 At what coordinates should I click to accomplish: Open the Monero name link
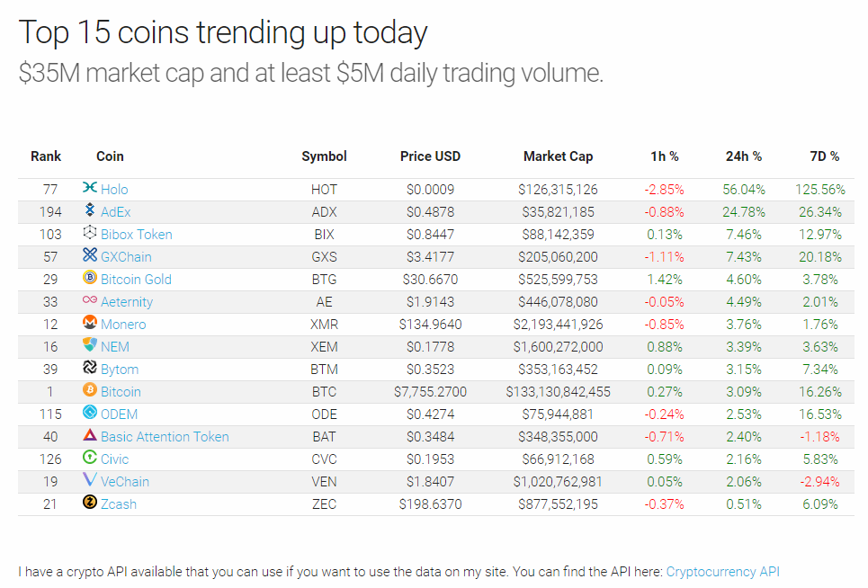coord(123,324)
